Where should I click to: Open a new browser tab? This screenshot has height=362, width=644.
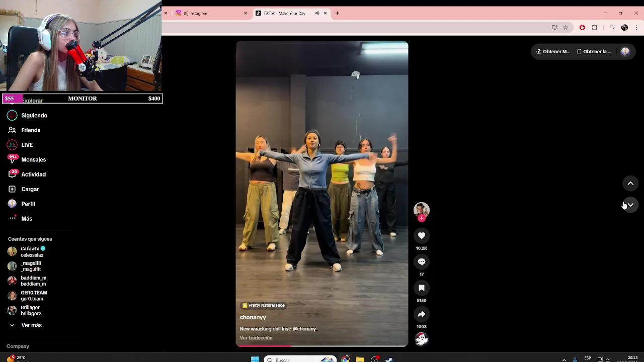[337, 13]
